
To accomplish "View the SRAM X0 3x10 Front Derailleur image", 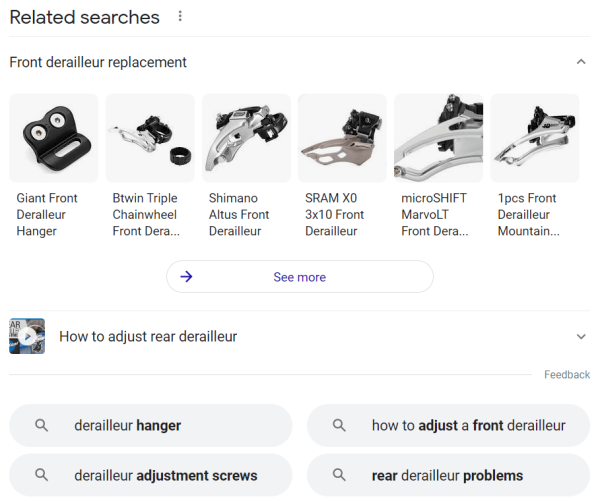I will point(342,138).
